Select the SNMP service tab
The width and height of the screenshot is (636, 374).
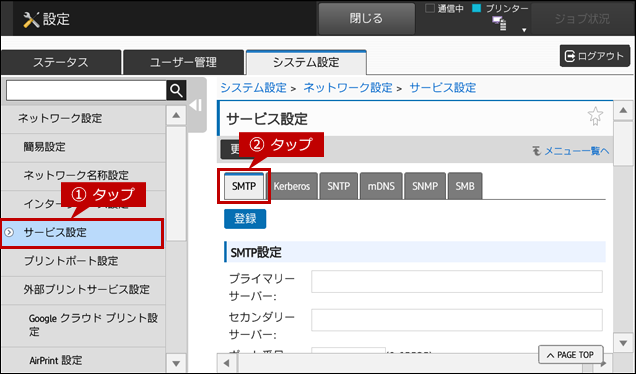(425, 186)
